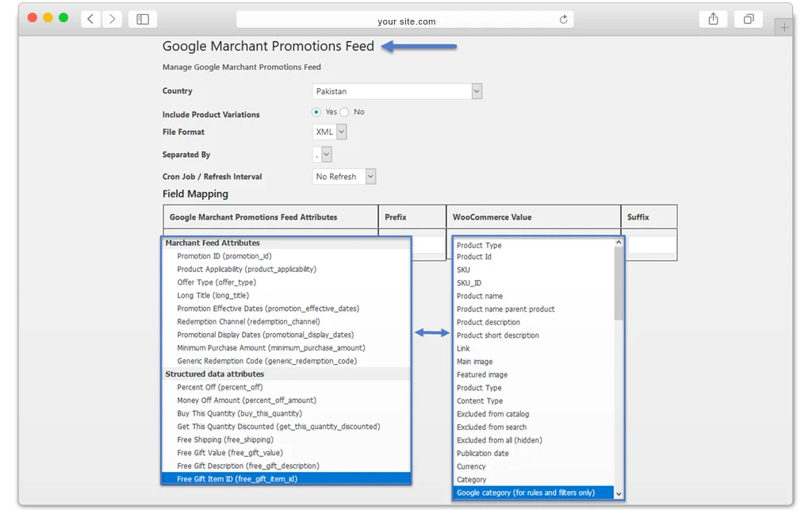This screenshot has width=812, height=510.
Task: Toggle the browser sidebar icon
Action: pyautogui.click(x=143, y=19)
